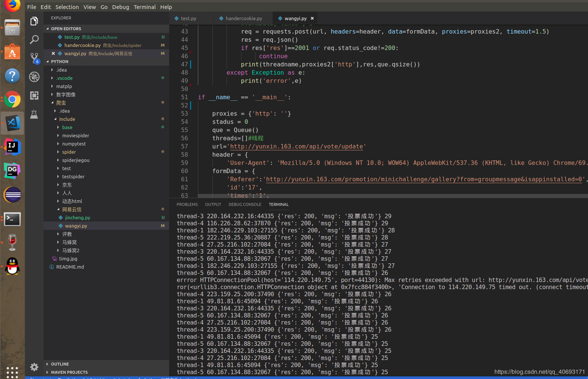Click the Manage gear icon
Screen dimensions: 588x379
(x=34, y=367)
